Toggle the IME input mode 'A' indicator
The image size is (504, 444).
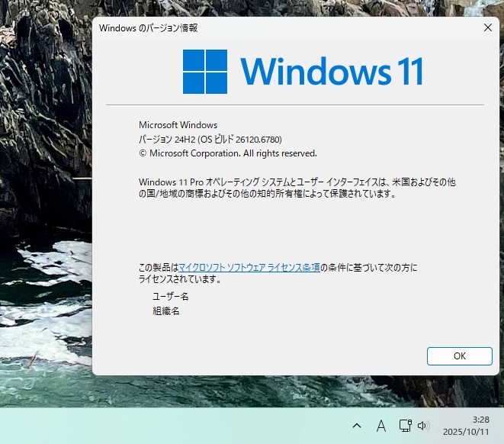381,426
